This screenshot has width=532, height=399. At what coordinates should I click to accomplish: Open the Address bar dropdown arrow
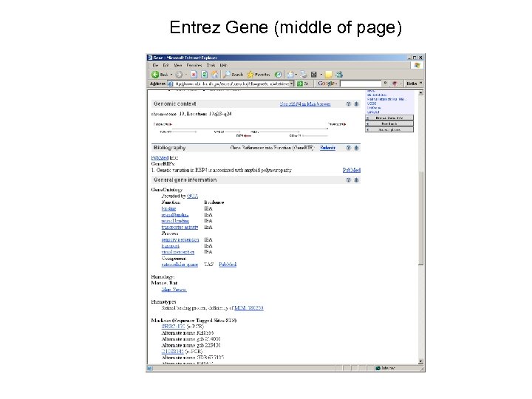click(x=291, y=83)
